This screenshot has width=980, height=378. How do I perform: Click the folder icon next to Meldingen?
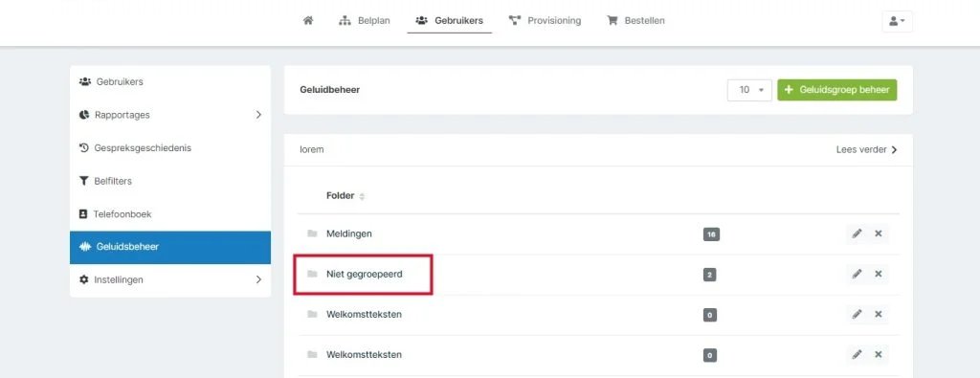click(313, 233)
